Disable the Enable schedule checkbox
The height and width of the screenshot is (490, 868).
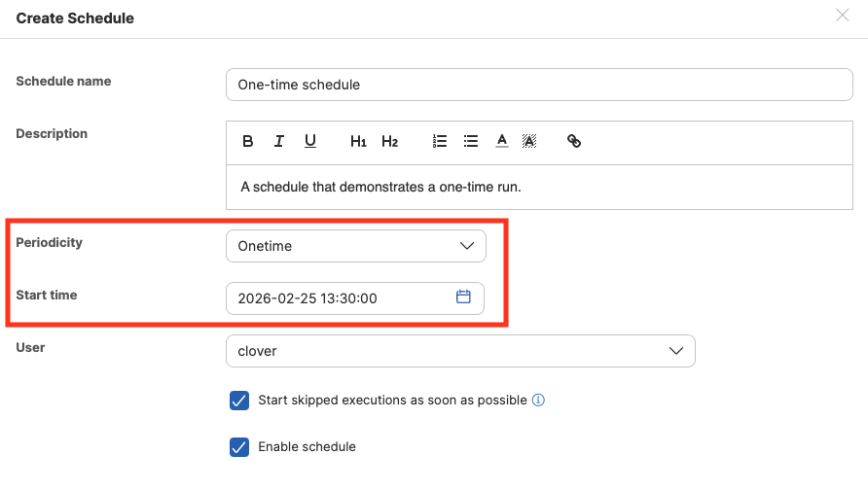point(239,447)
